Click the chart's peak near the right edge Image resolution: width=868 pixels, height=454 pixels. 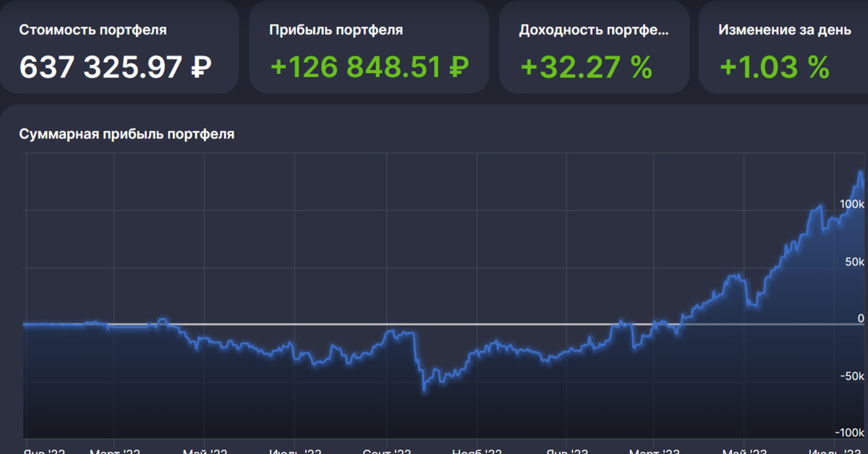coord(860,172)
